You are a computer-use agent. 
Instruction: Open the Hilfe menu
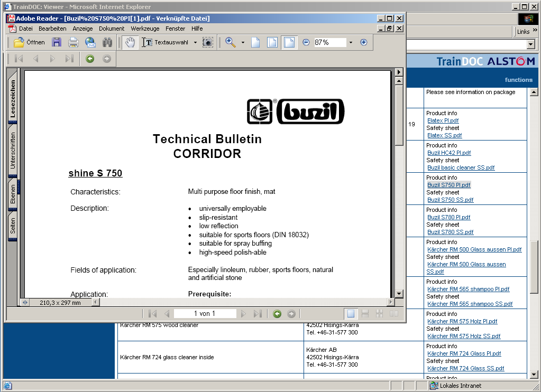coord(197,29)
